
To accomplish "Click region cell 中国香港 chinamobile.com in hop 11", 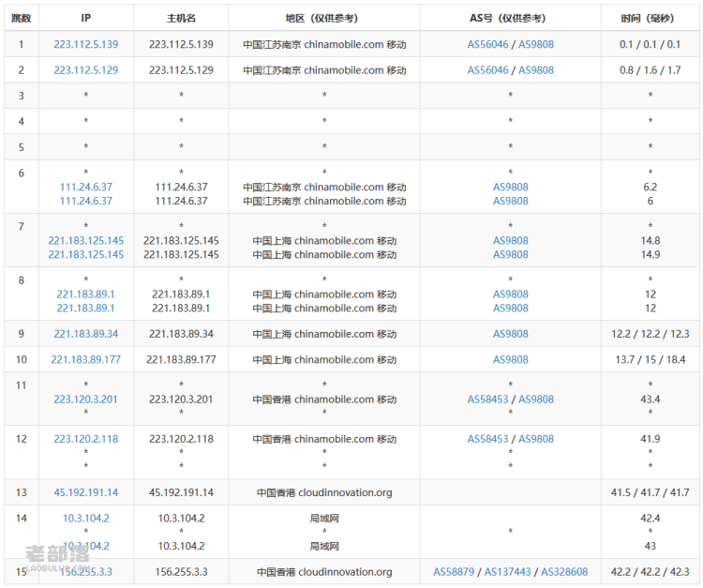I will click(x=324, y=400).
